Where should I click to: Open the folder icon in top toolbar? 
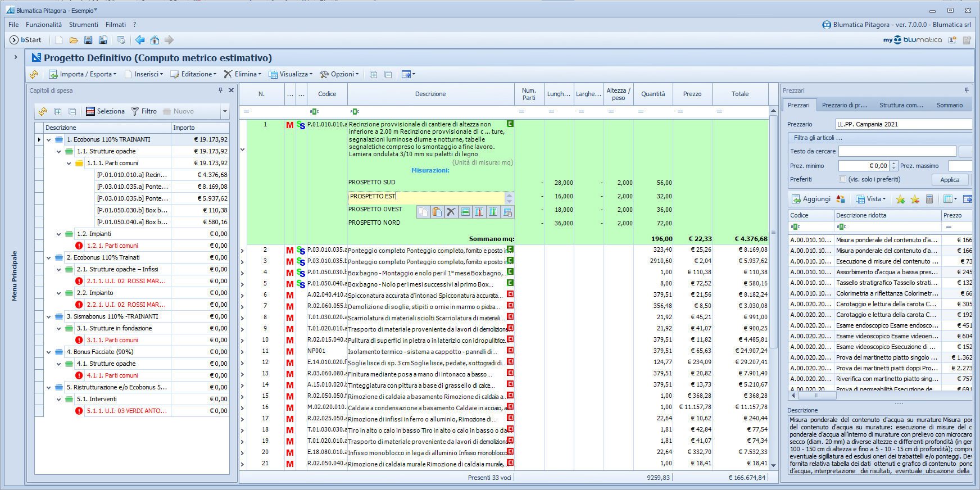74,40
